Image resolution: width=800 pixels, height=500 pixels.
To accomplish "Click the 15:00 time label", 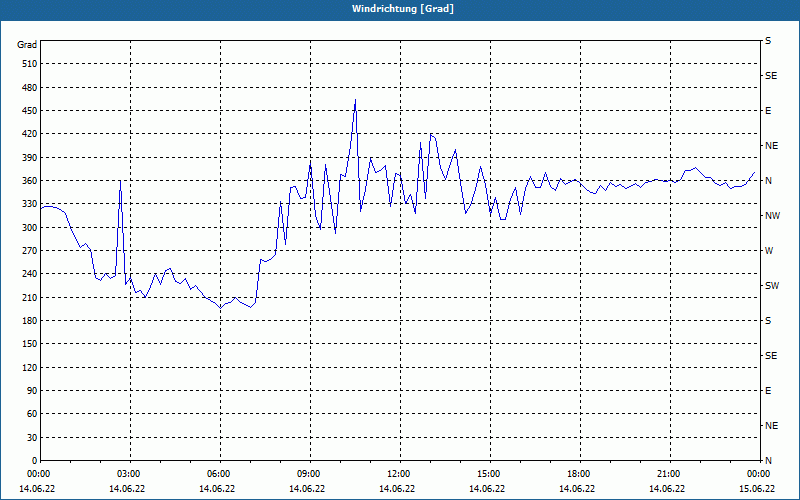I will click(487, 474).
